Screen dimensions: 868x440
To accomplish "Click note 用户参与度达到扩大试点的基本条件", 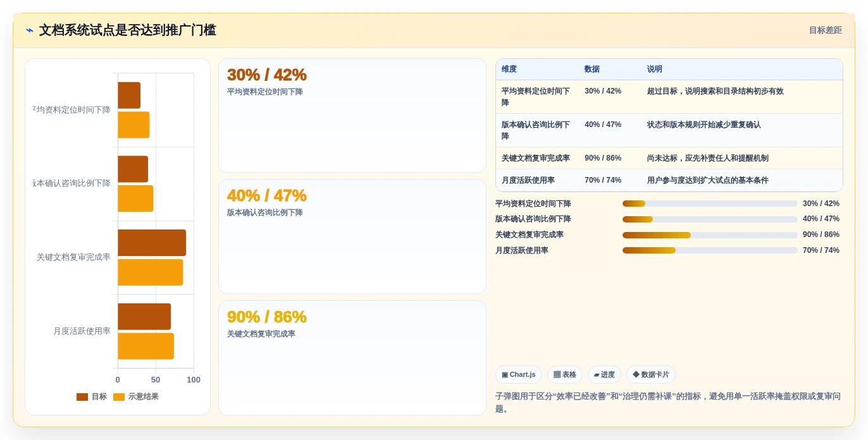I will [708, 180].
